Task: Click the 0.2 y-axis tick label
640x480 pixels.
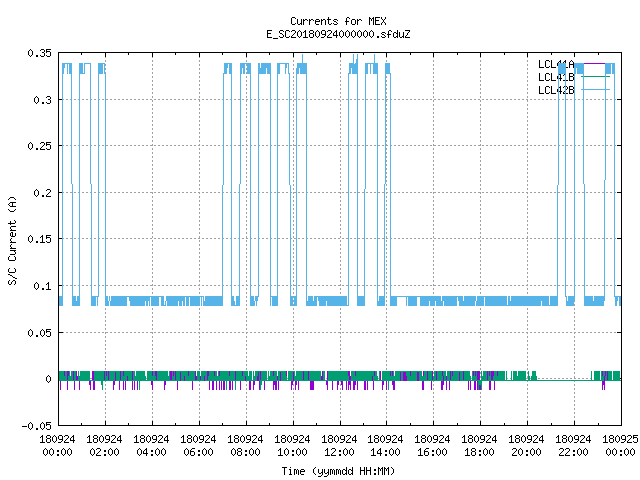Action: (43, 193)
